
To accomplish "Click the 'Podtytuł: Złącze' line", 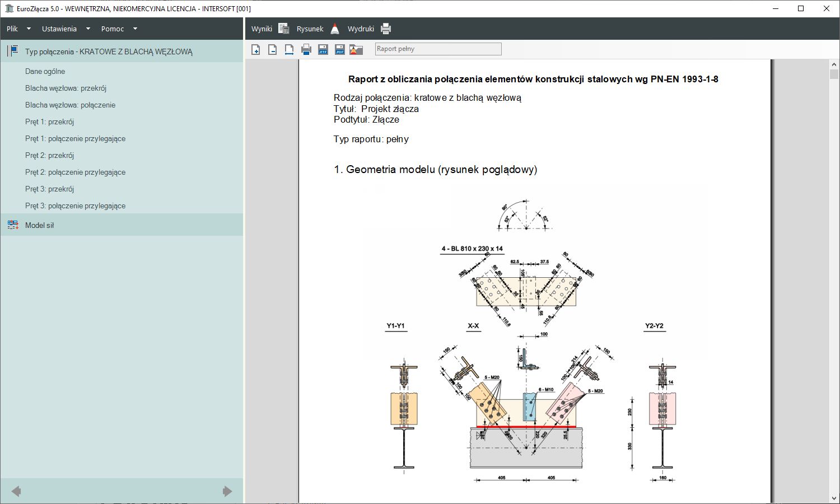I will (x=366, y=119).
